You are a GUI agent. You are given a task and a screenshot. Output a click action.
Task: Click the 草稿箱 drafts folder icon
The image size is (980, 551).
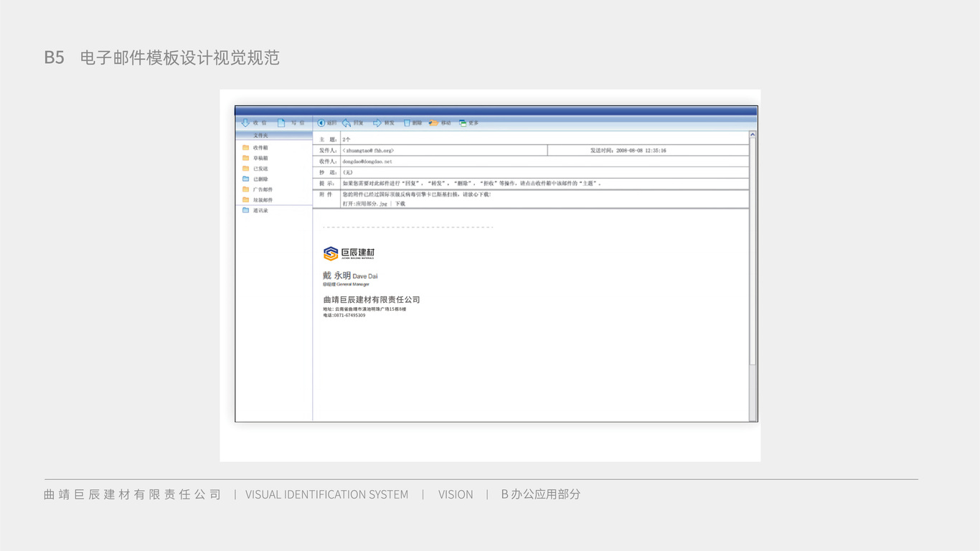(245, 158)
